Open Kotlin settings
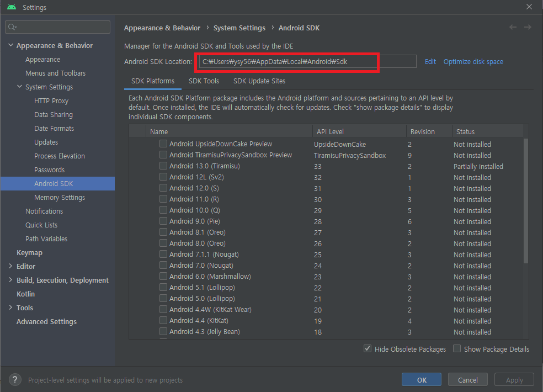The width and height of the screenshot is (543, 392). point(25,294)
